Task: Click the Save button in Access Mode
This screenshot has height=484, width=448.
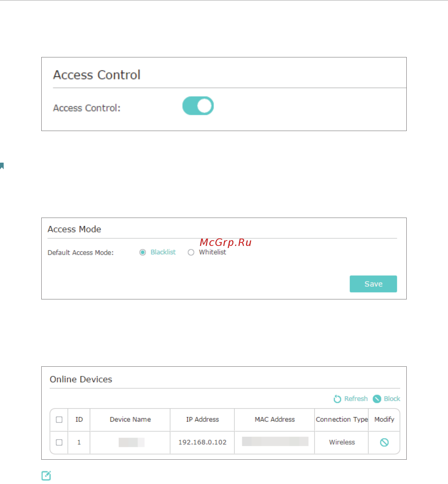Action: pyautogui.click(x=373, y=284)
